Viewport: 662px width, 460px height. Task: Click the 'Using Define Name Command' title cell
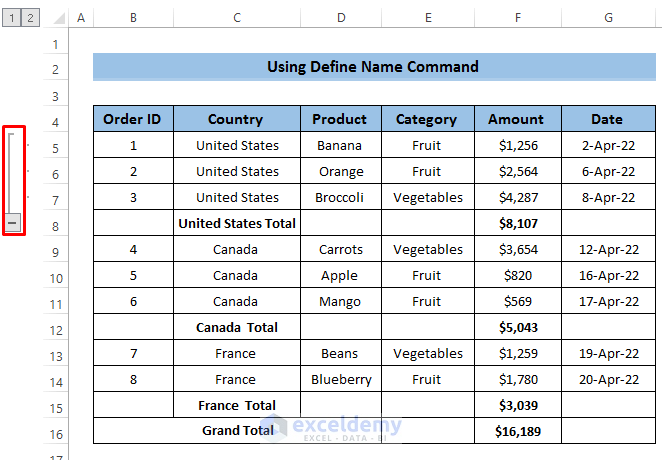(372, 67)
